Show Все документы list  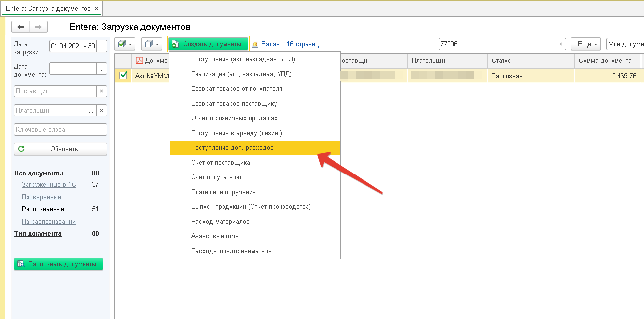[x=39, y=173]
